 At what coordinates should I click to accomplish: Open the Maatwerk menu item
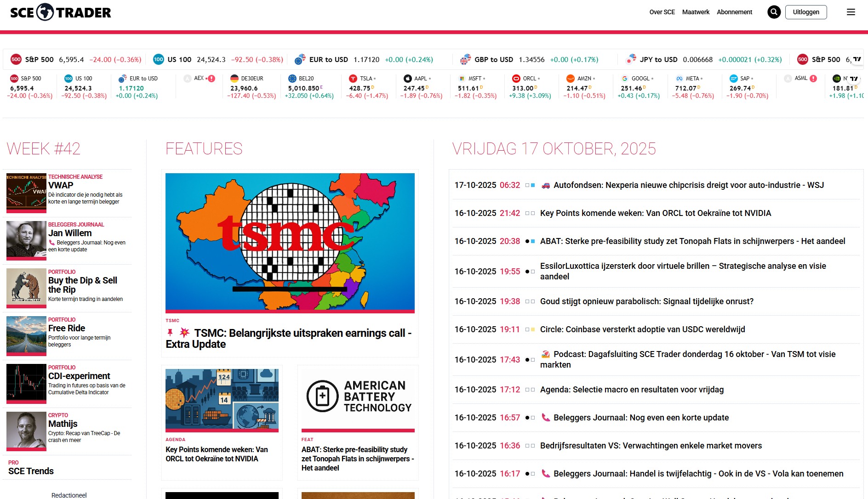(x=696, y=12)
